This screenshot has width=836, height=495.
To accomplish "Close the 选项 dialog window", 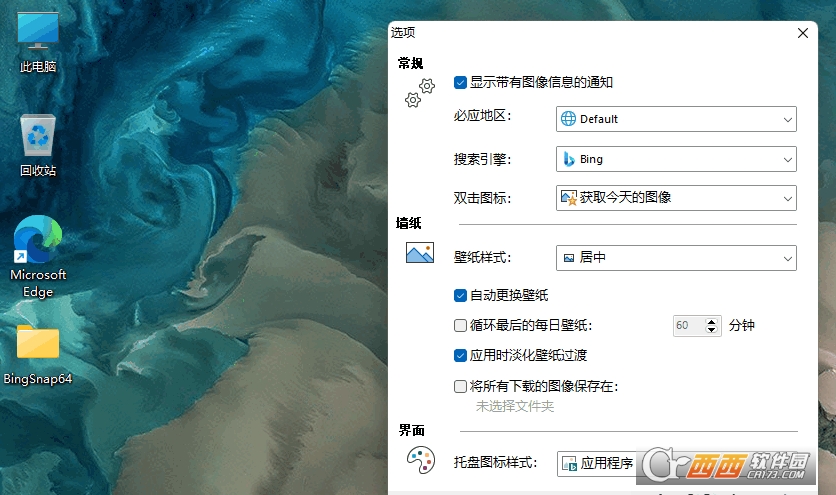I will pyautogui.click(x=802, y=33).
